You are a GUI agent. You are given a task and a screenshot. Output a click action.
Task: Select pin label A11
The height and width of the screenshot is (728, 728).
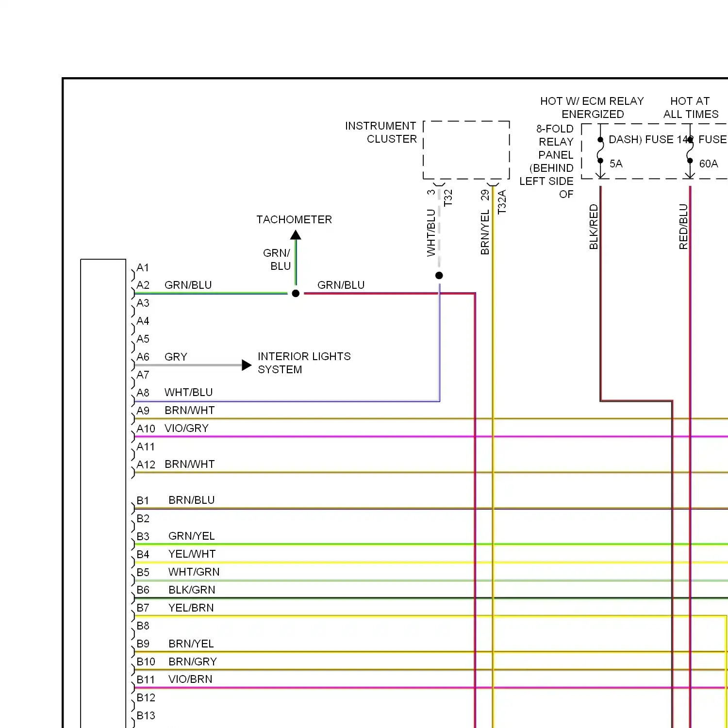click(146, 447)
